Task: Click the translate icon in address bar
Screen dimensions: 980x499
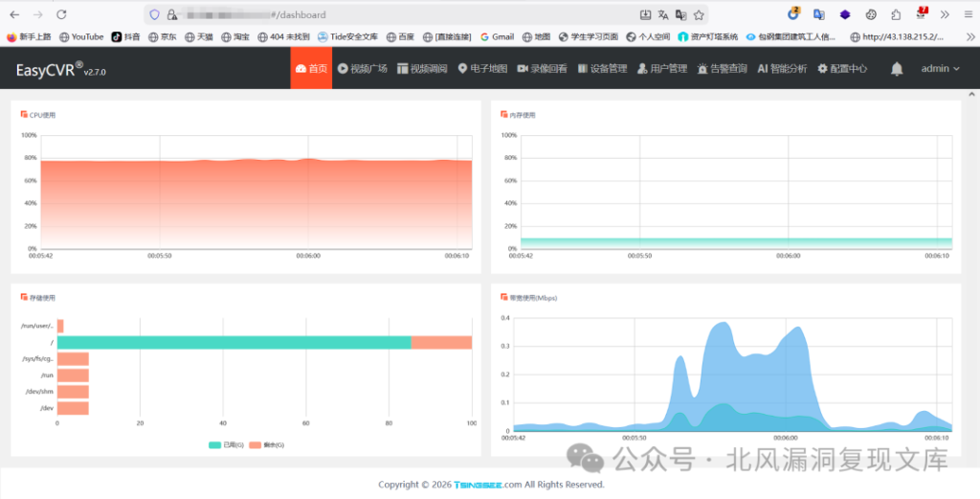Action: (662, 14)
